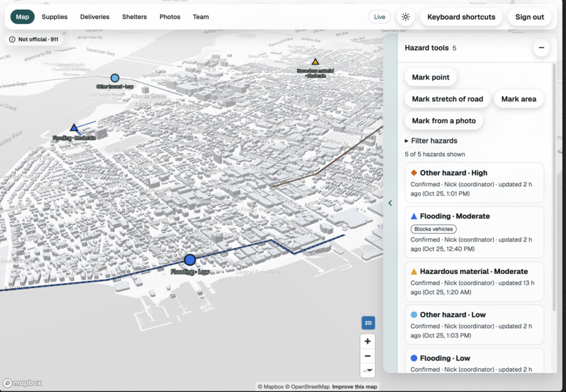This screenshot has width=566, height=392.
Task: Select the Flooding · Moderate card title
Action: [455, 216]
